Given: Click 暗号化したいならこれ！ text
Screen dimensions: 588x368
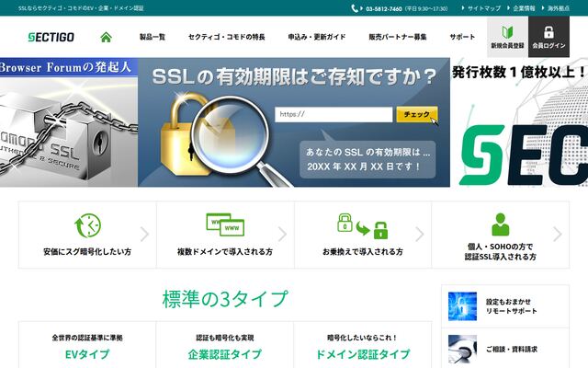Looking at the screenshot, I should click(363, 338).
